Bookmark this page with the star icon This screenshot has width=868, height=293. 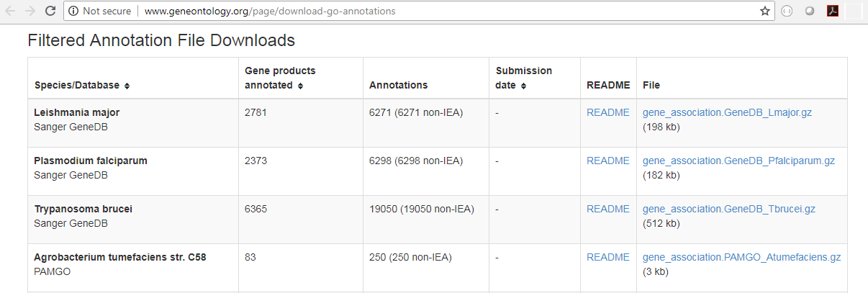pyautogui.click(x=765, y=11)
